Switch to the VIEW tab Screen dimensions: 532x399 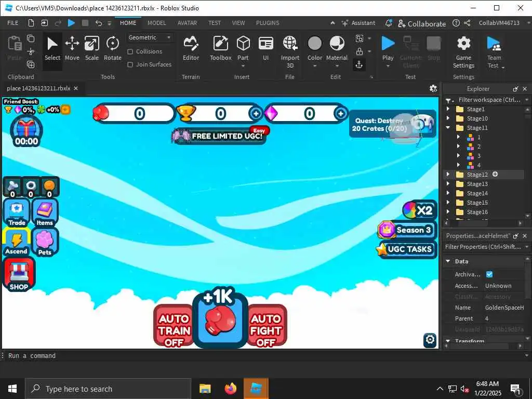tap(238, 23)
